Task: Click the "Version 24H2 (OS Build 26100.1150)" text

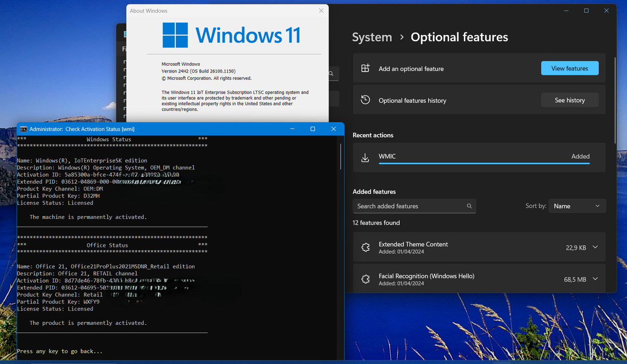Action: [x=198, y=71]
